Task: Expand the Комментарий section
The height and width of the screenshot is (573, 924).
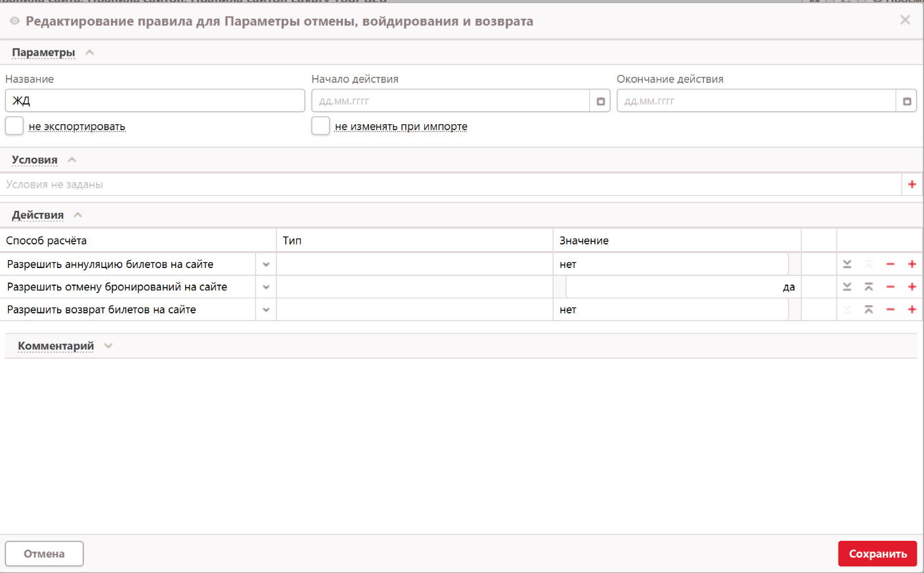Action: pyautogui.click(x=108, y=346)
